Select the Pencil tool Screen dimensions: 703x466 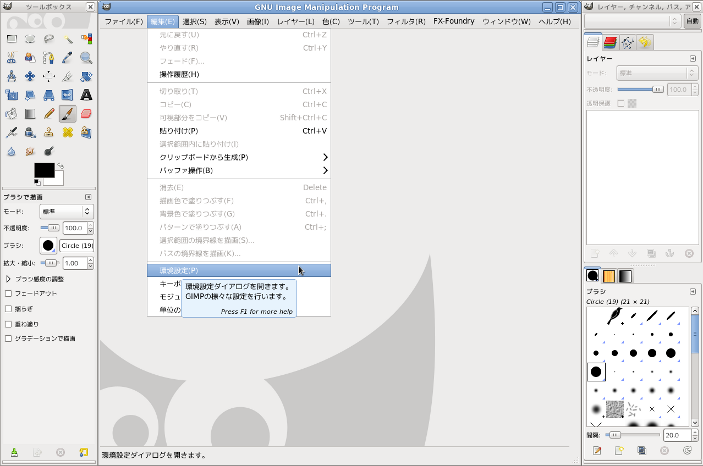pyautogui.click(x=49, y=114)
